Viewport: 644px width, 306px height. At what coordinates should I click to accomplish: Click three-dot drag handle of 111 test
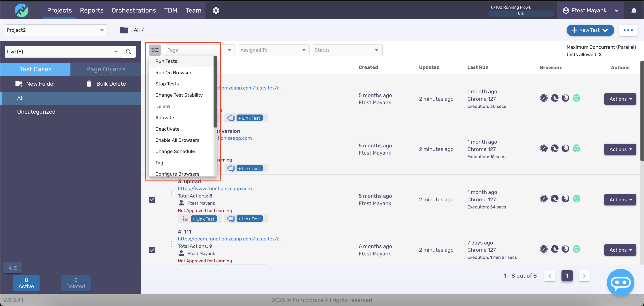click(x=171, y=244)
